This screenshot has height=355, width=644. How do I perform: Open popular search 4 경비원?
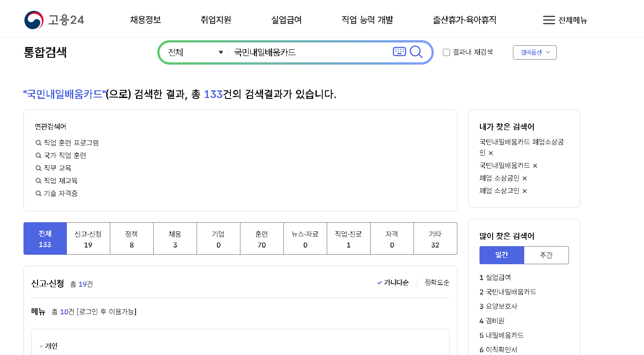point(492,321)
